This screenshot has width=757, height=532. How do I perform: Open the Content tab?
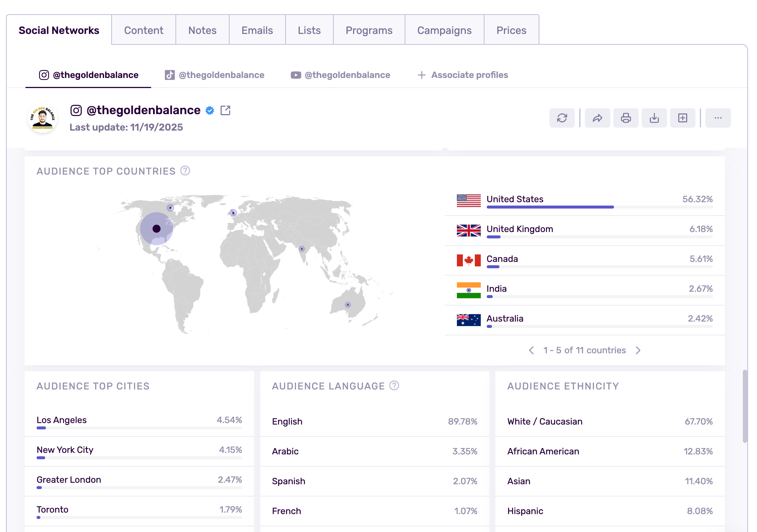point(144,30)
